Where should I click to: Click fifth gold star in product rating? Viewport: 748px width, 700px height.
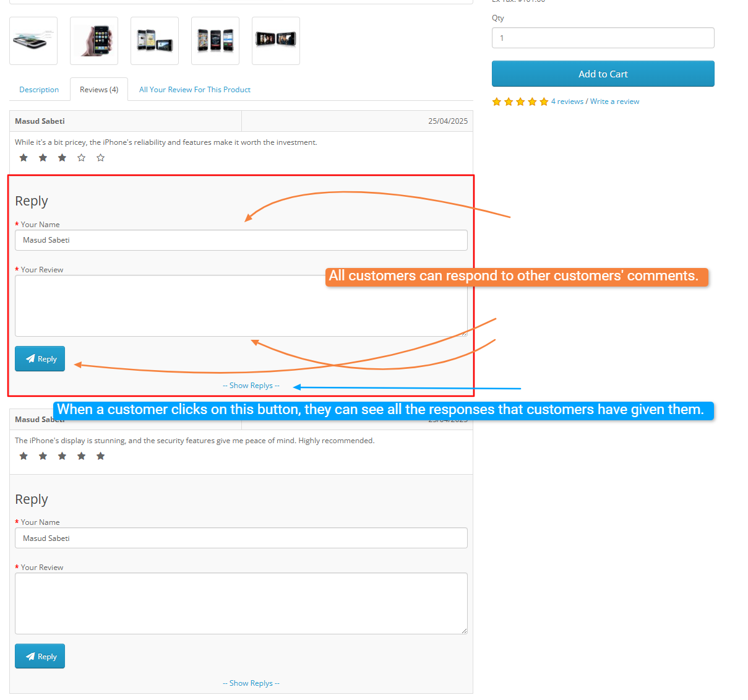click(544, 102)
